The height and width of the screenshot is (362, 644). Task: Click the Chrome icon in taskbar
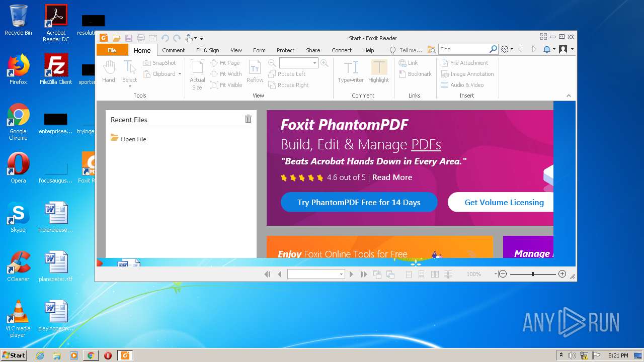pyautogui.click(x=91, y=355)
